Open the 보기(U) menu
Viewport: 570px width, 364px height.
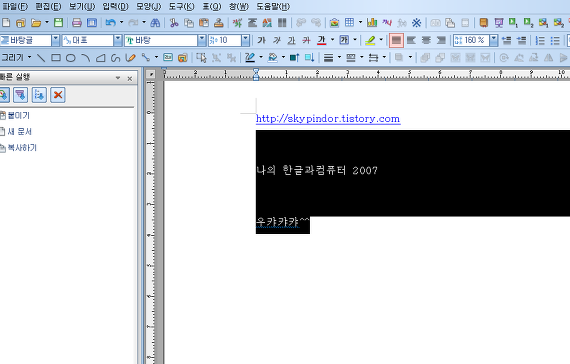[x=82, y=7]
